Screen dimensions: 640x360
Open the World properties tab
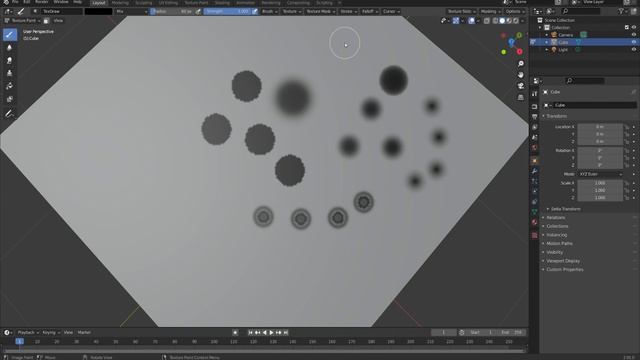pos(535,148)
